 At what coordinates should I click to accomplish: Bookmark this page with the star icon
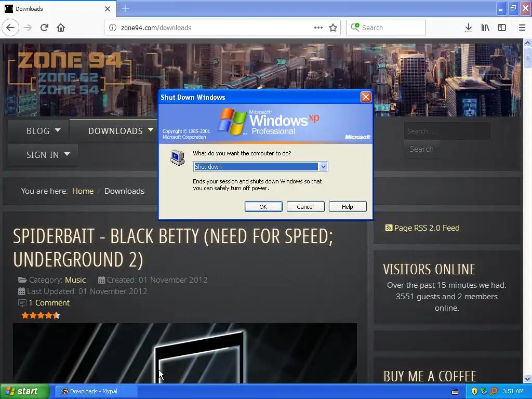333,28
